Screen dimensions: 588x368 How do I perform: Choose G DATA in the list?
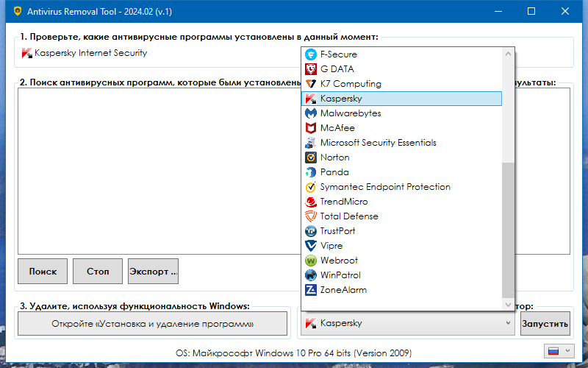click(401, 69)
